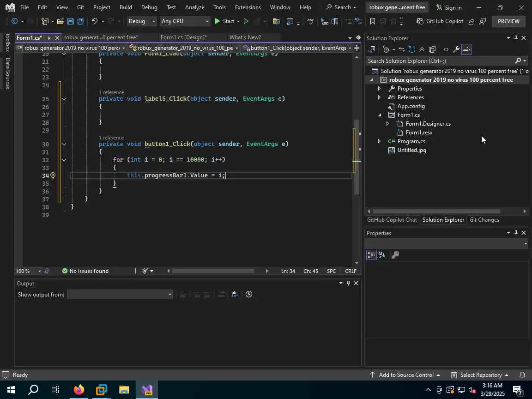Navigate backward with the circled arrow icon
The height and width of the screenshot is (399, 532).
point(15,21)
